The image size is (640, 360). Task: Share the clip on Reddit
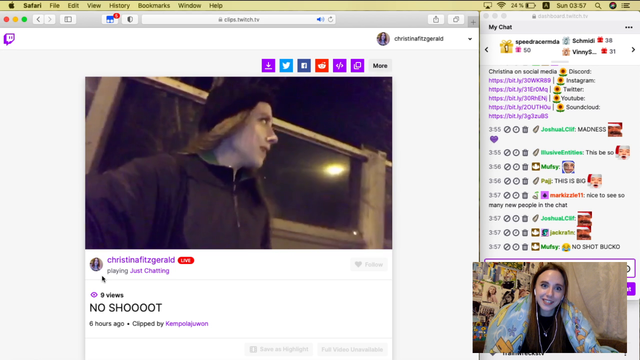(x=322, y=66)
